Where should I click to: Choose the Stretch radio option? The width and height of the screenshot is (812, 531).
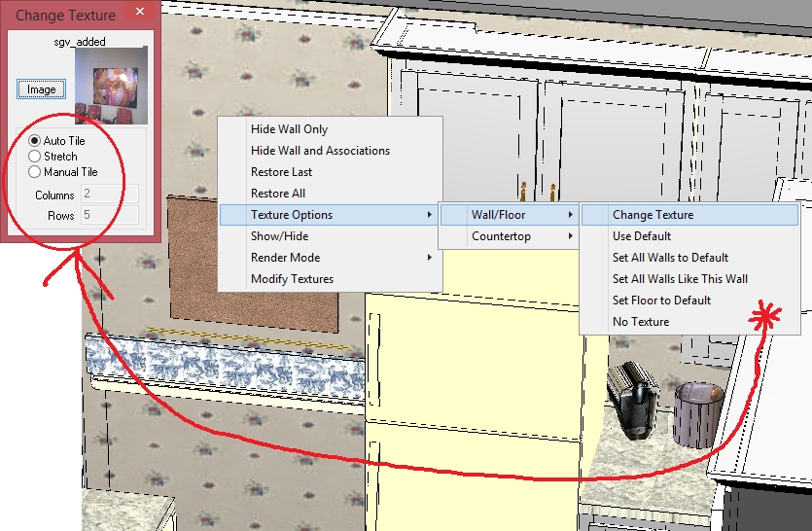click(x=35, y=156)
